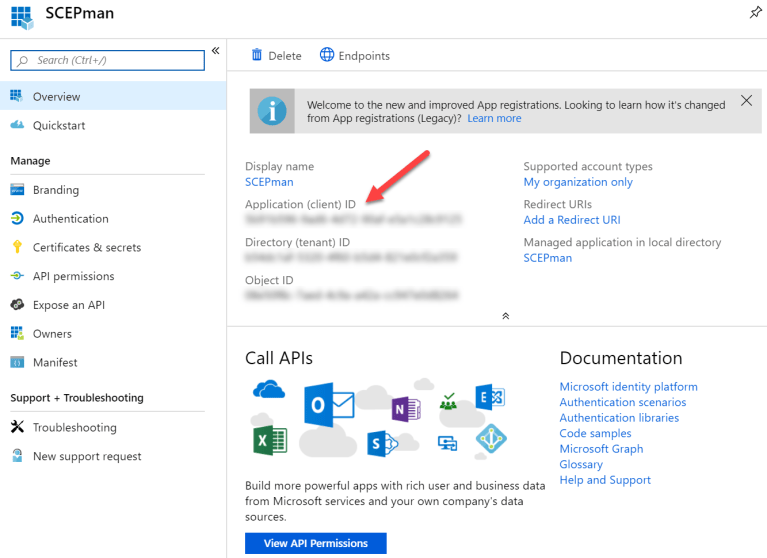This screenshot has height=558, width=767.
Task: Click the Azure AD diamond icon
Action: [491, 439]
